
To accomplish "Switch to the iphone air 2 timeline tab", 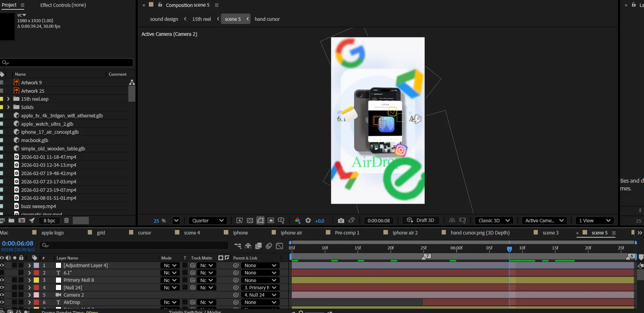I will (x=405, y=233).
